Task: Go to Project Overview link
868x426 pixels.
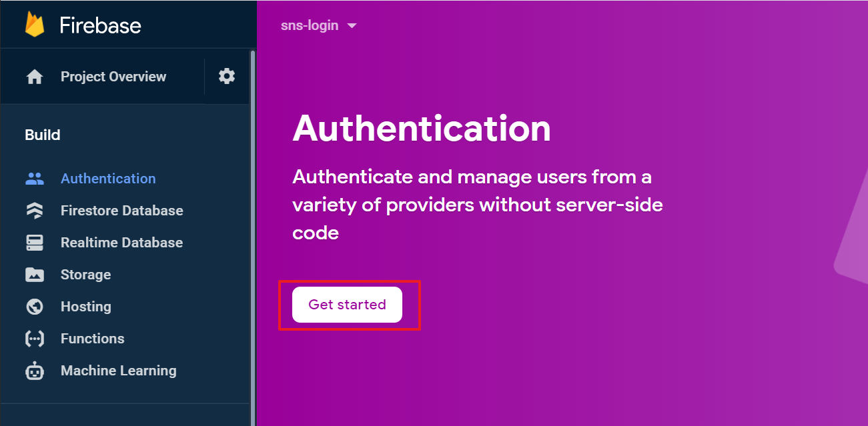Action: [113, 77]
